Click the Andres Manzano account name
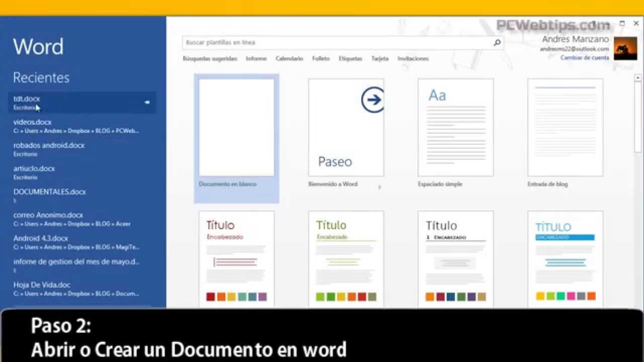 pyautogui.click(x=576, y=39)
